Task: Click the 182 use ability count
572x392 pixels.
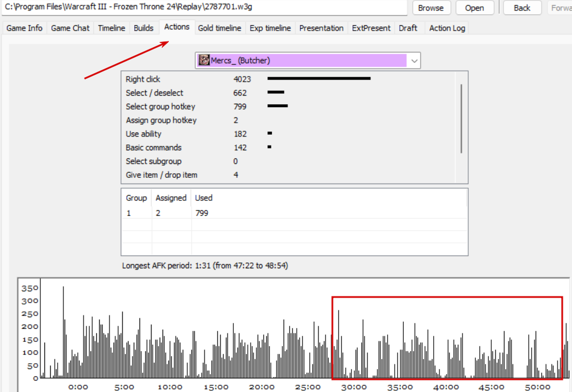Action: coord(240,134)
